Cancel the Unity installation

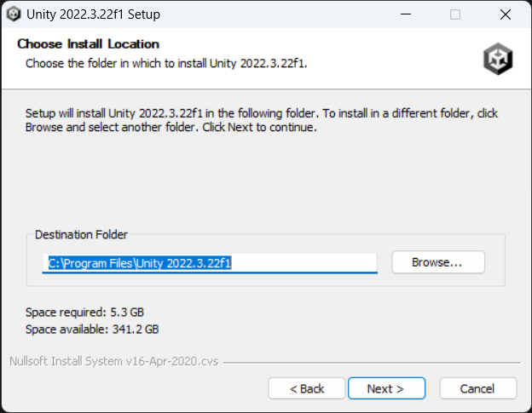[x=477, y=388]
